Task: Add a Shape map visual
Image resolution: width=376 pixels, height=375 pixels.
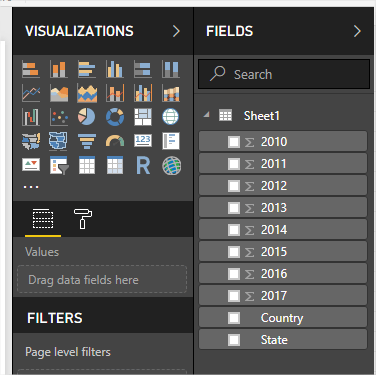Action: (x=59, y=141)
